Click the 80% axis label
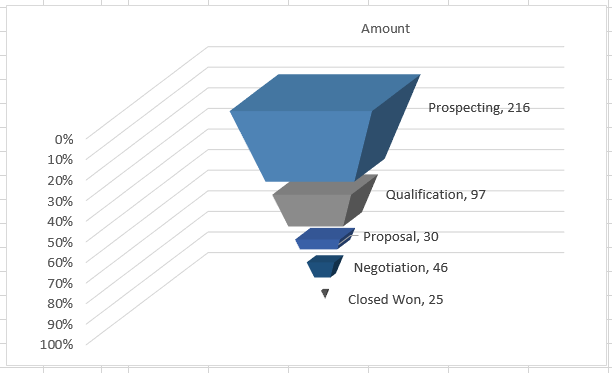This screenshot has width=612, height=373. click(60, 304)
